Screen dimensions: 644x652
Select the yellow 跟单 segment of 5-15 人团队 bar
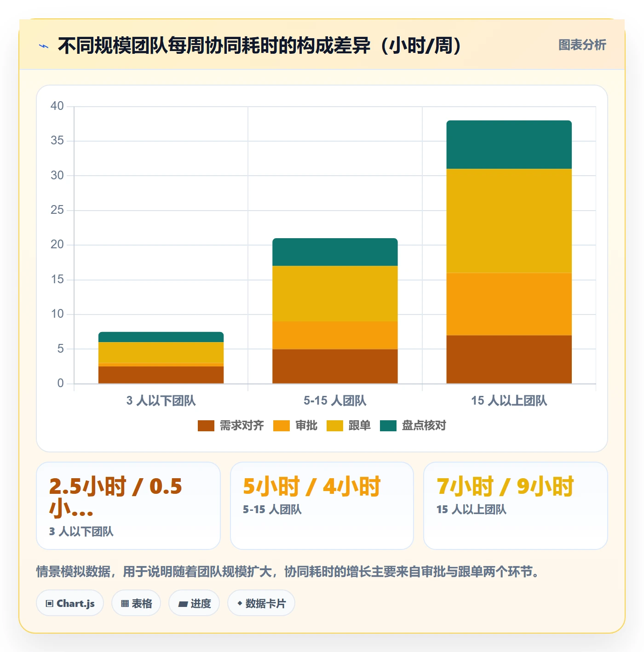335,294
